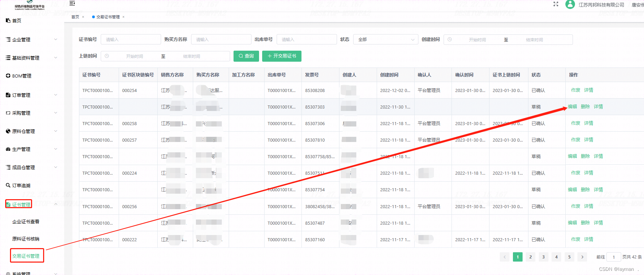
Task: Go to pagination page 5
Action: click(569, 257)
